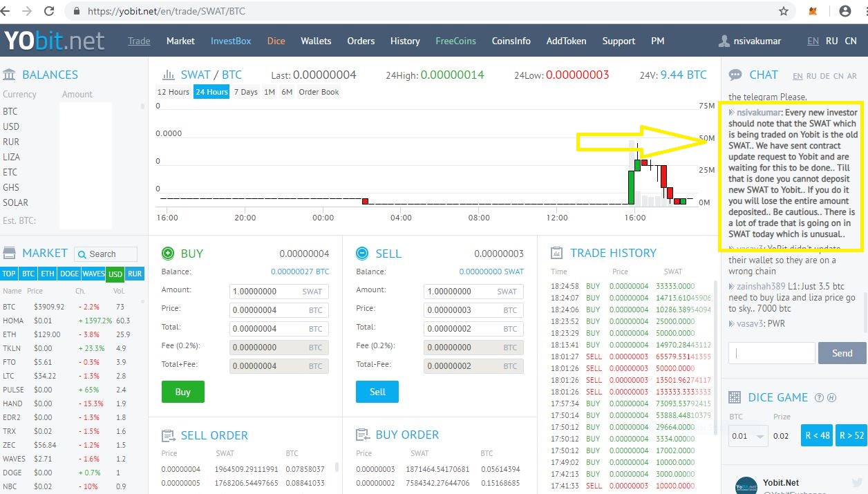
Task: Click the chart icon next to SWAT / BTC
Action: tap(168, 75)
